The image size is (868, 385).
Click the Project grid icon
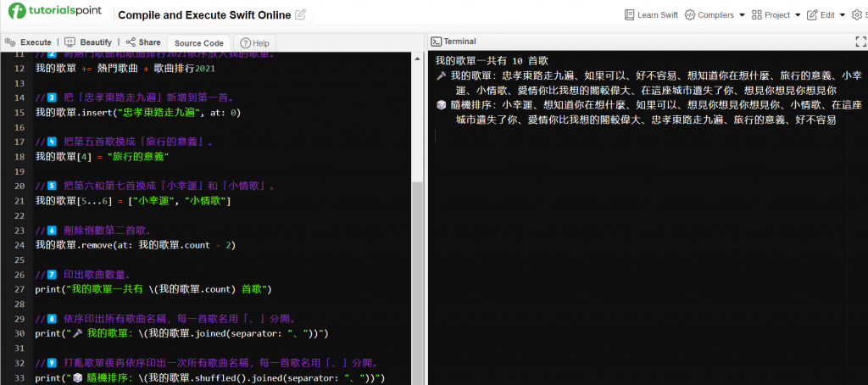(x=757, y=15)
